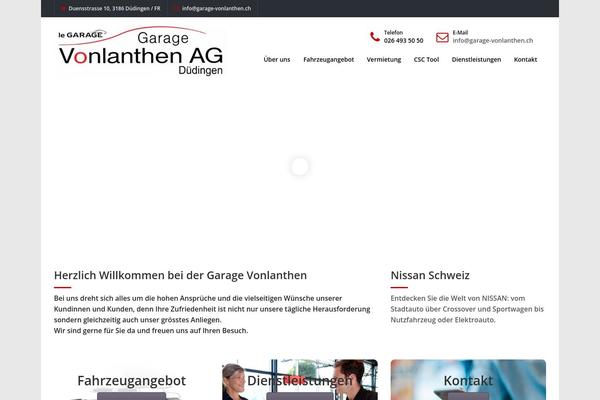600x400 pixels.
Task: Click the top bar e-mail address link
Action: coord(216,8)
